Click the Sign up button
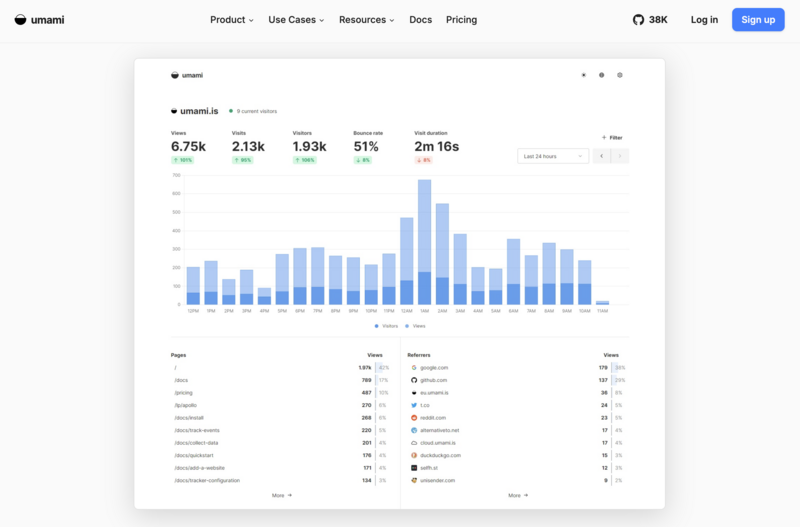 coord(758,20)
